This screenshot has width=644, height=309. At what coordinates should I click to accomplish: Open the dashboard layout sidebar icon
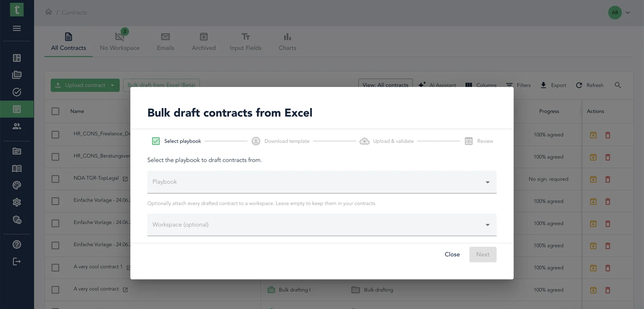coord(17,58)
